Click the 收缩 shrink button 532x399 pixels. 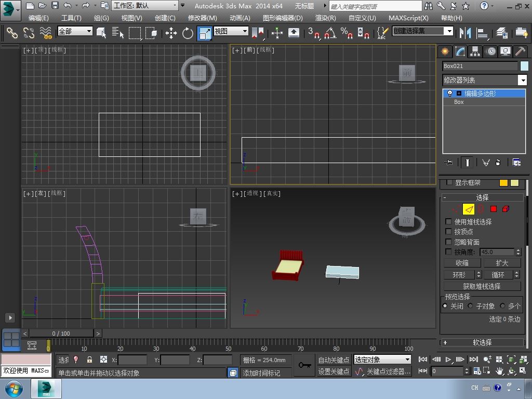[x=462, y=263]
